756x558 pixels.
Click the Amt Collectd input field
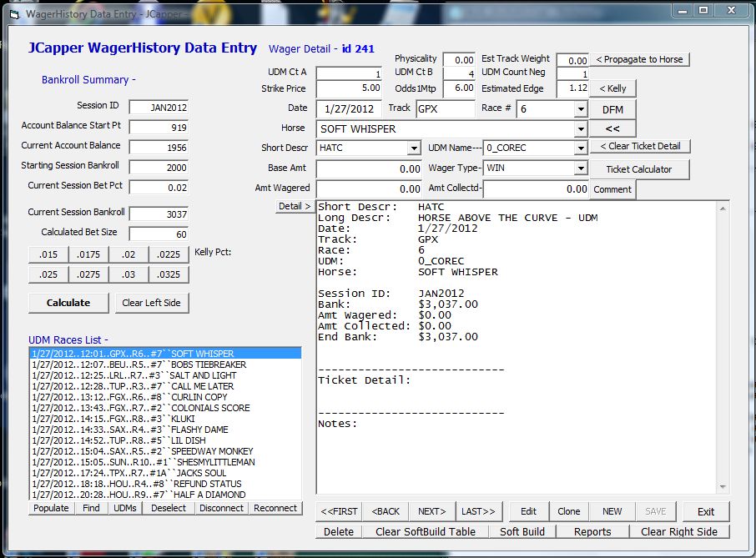tap(536, 189)
